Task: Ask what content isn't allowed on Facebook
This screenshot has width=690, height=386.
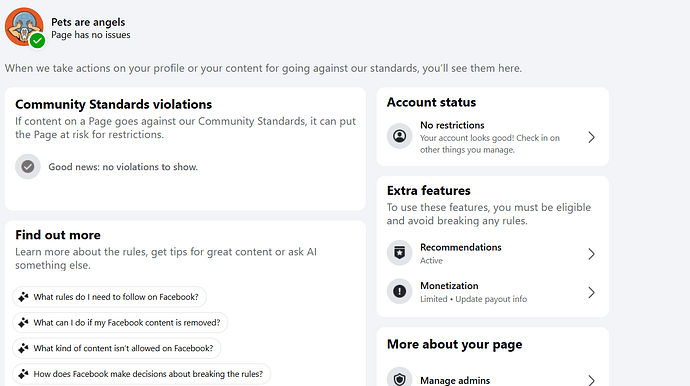Action: pos(117,348)
